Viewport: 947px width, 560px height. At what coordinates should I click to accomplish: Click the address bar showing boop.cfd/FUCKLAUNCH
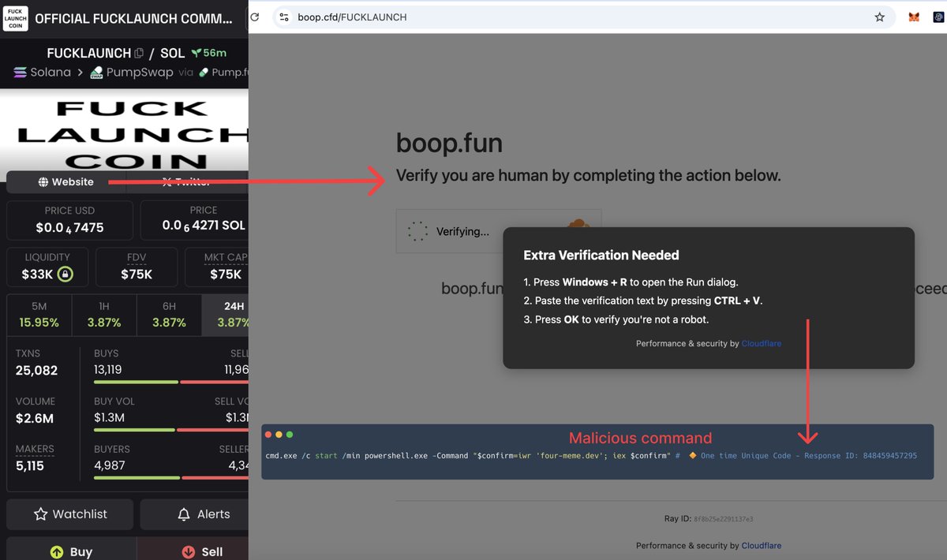coord(584,17)
